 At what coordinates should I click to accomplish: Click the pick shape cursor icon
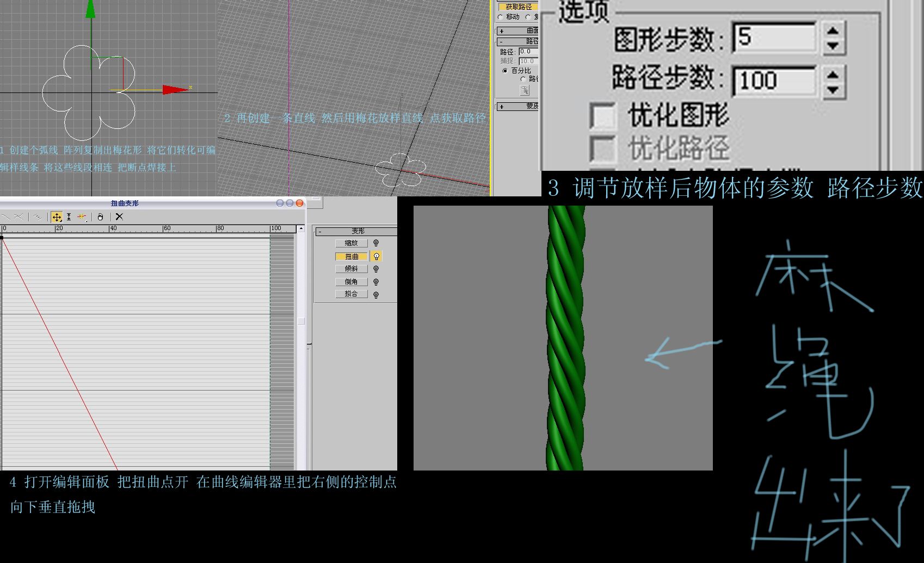(x=525, y=90)
